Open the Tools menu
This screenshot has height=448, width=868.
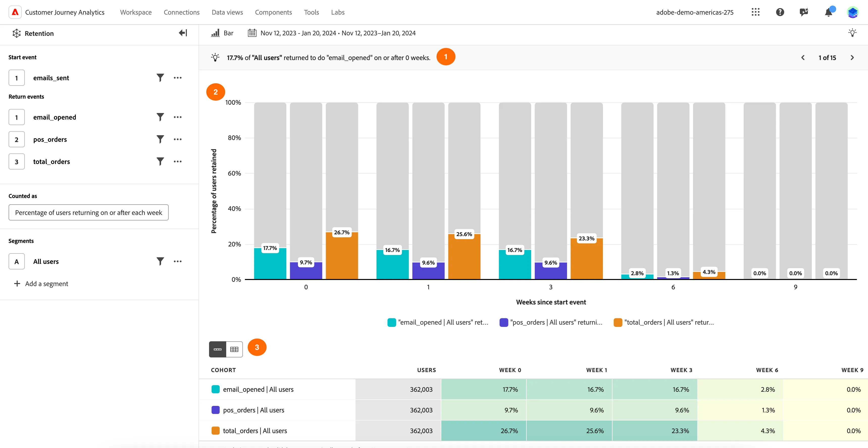311,12
